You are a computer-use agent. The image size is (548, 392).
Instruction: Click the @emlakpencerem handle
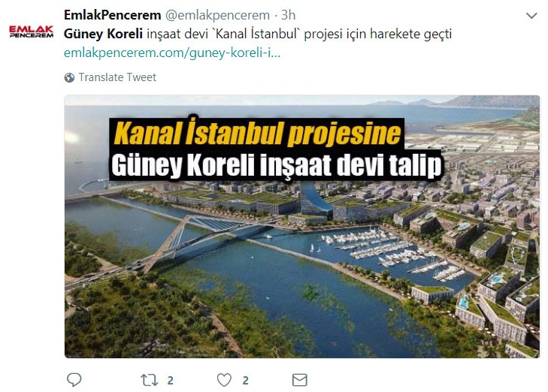[217, 15]
